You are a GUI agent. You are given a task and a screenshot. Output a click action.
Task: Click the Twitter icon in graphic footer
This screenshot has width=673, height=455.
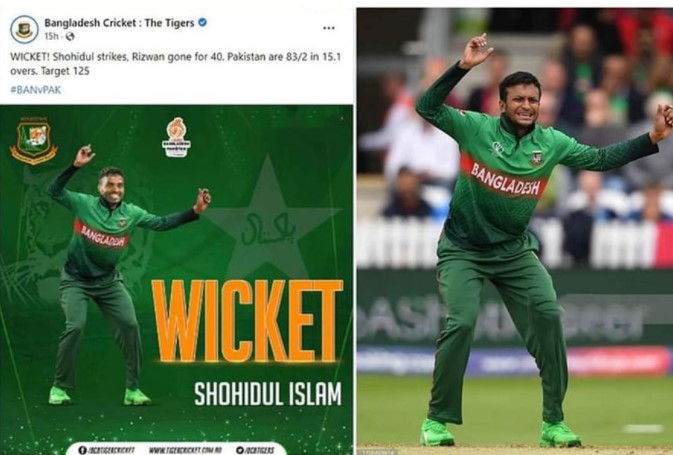(x=240, y=450)
